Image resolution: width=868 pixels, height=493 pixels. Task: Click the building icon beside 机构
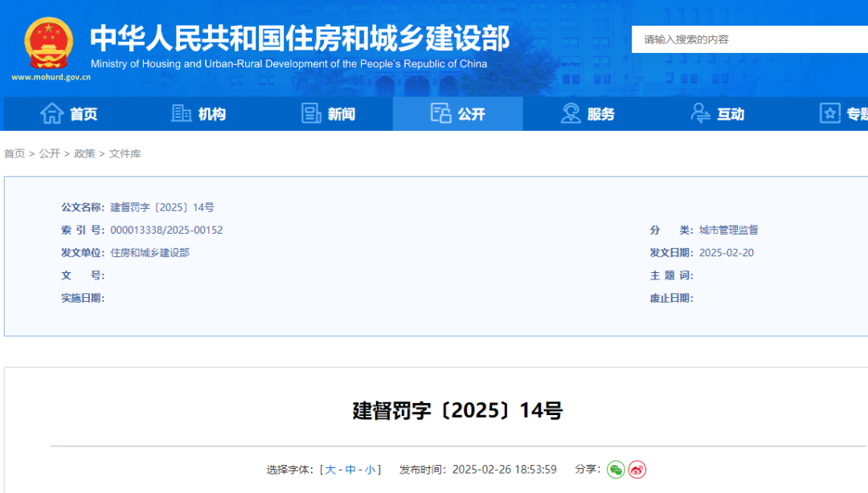[182, 114]
